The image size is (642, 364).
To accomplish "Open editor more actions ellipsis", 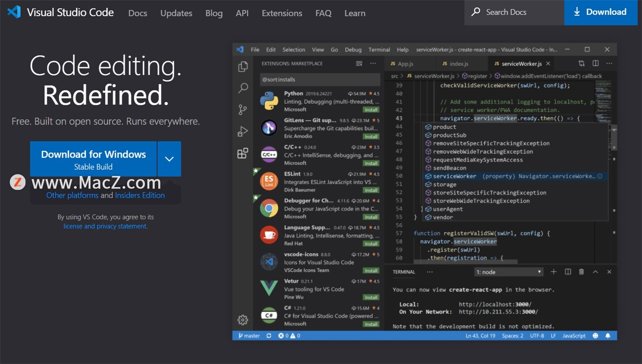I will (609, 63).
